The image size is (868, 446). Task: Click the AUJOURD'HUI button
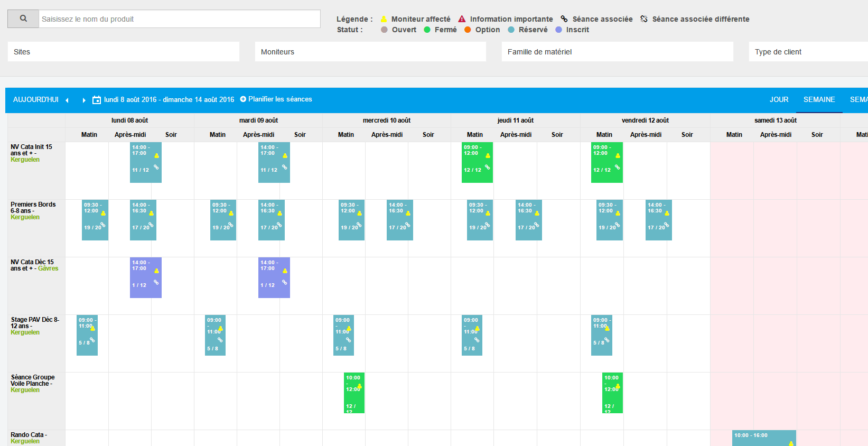[x=36, y=99]
